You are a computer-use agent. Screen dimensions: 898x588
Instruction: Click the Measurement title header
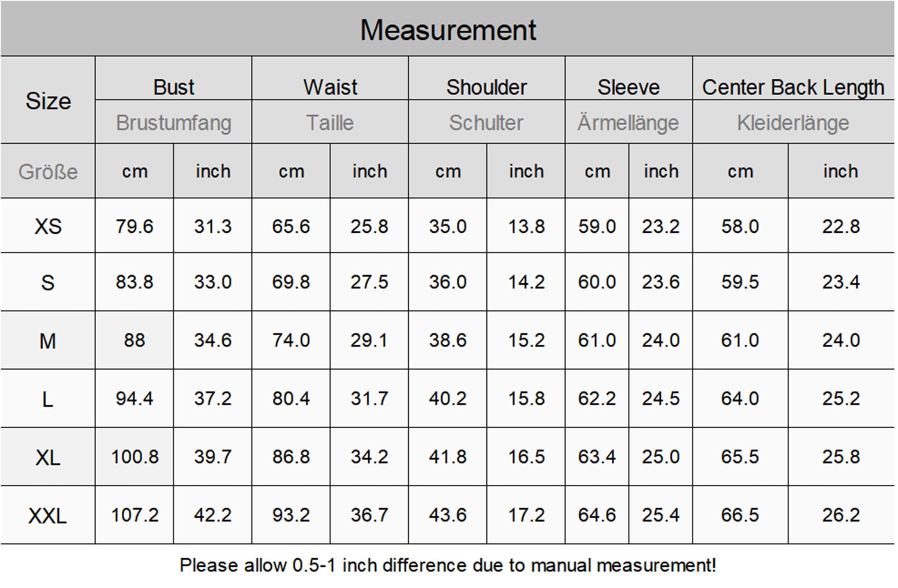[448, 30]
